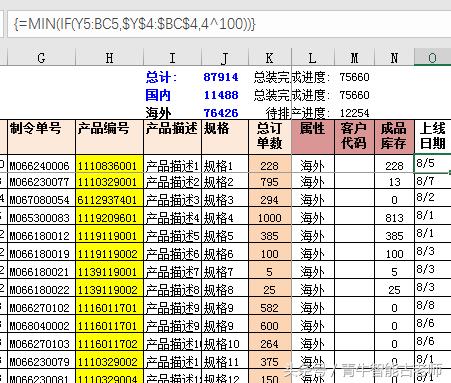The image size is (451, 383).
Task: Click the 总订单数 header cell
Action: coord(270,137)
